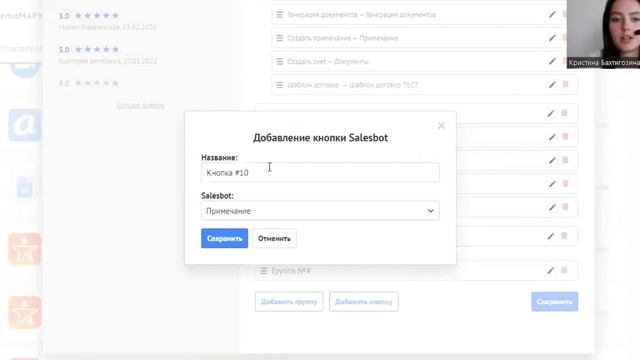The image size is (640, 360).
Task: Grab drag handle of Создать счет
Action: pyautogui.click(x=280, y=62)
